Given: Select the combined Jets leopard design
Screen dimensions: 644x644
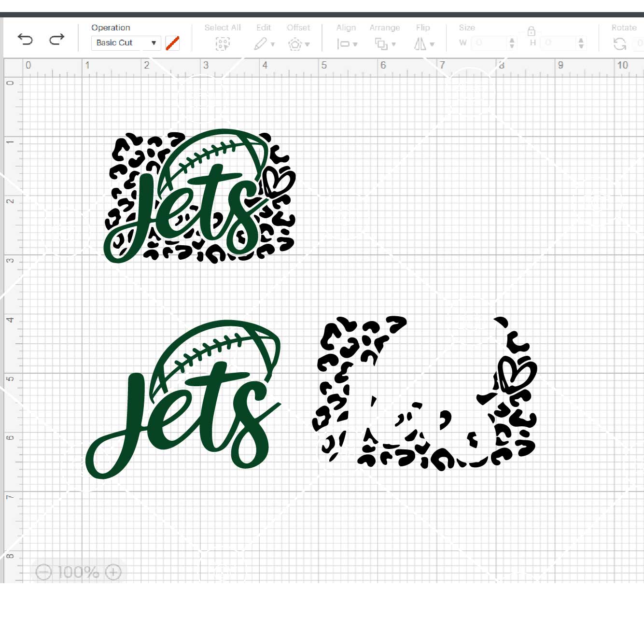Looking at the screenshot, I should 200,196.
